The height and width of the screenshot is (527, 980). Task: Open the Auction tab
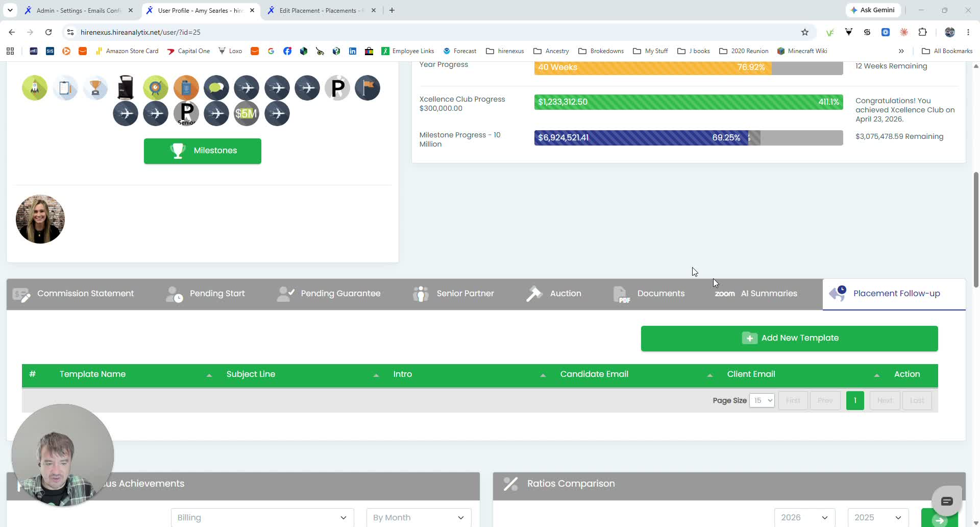tap(554, 294)
